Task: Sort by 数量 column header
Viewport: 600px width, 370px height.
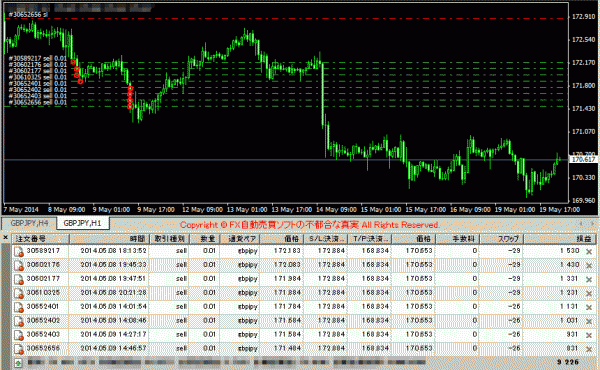Action: pos(204,239)
